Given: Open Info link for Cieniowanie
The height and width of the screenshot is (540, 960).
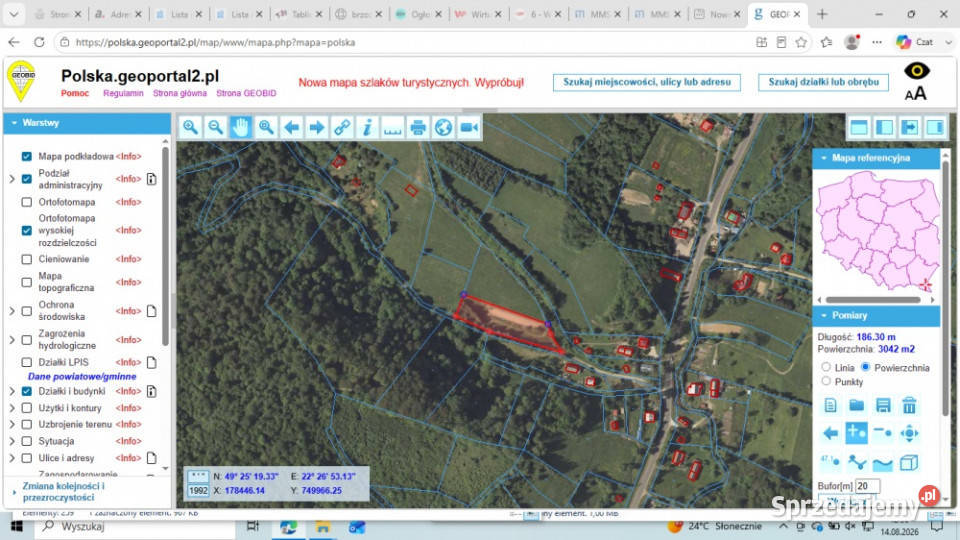Looking at the screenshot, I should 128,259.
